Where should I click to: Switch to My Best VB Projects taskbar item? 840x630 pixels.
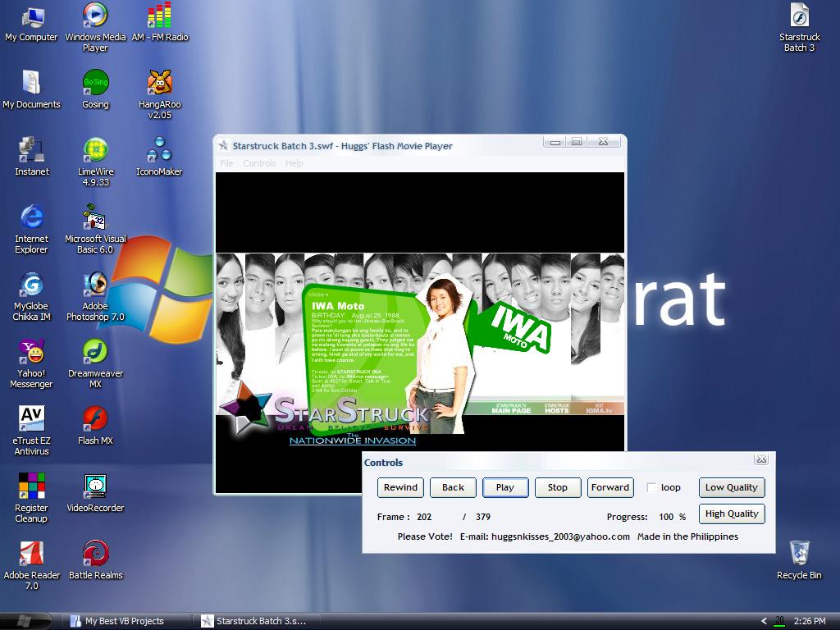(125, 621)
